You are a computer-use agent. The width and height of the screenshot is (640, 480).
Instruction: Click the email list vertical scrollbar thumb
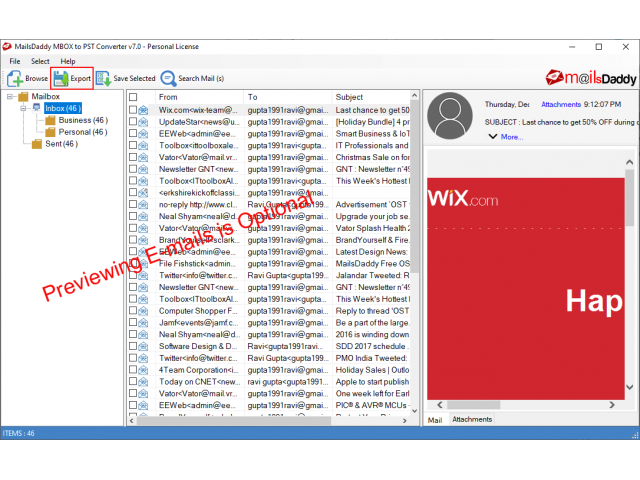click(x=415, y=187)
